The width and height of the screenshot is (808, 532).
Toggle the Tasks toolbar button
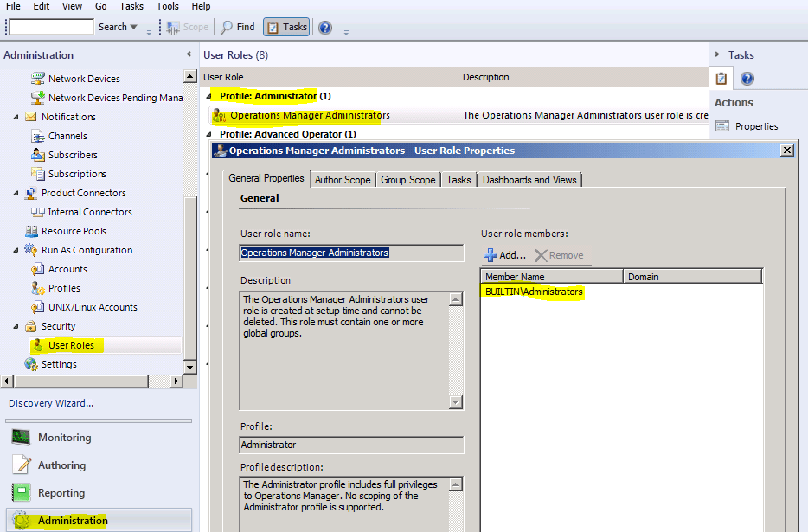(x=286, y=27)
